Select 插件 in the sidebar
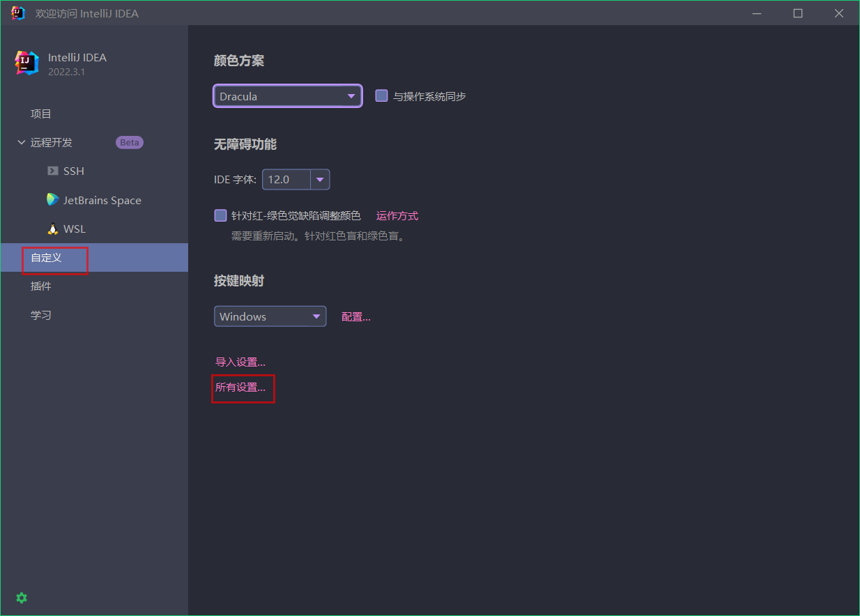Image resolution: width=860 pixels, height=616 pixels. click(94, 286)
